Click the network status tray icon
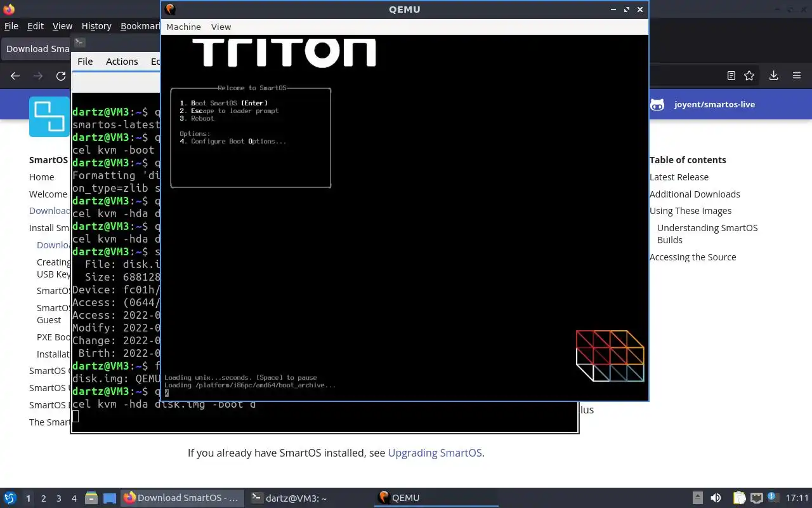Image resolution: width=812 pixels, height=508 pixels. click(756, 498)
